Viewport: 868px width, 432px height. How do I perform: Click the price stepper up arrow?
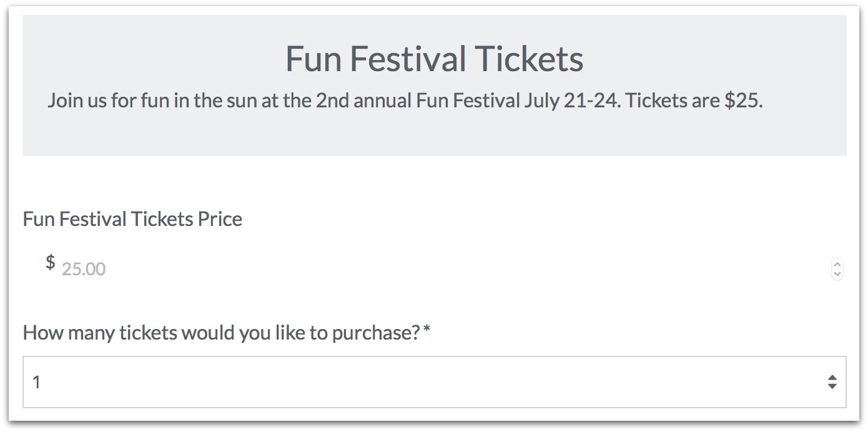coord(837,265)
